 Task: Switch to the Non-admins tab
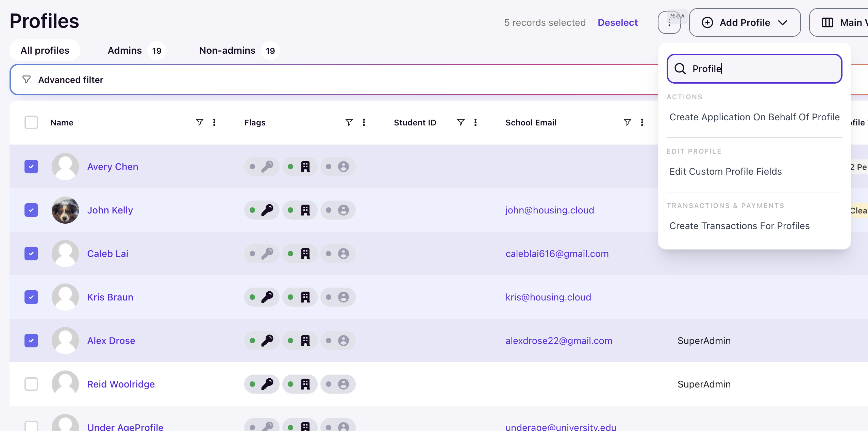point(239,50)
